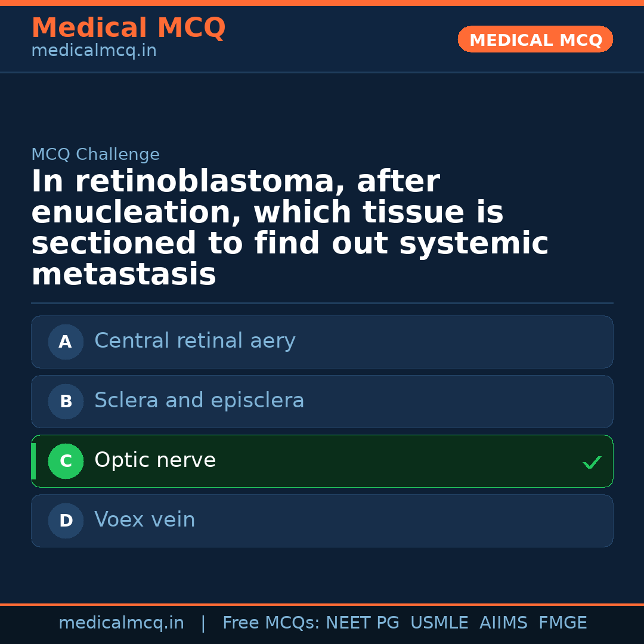644x644 pixels.
Task: Click the letter D circle badge
Action: (66, 521)
